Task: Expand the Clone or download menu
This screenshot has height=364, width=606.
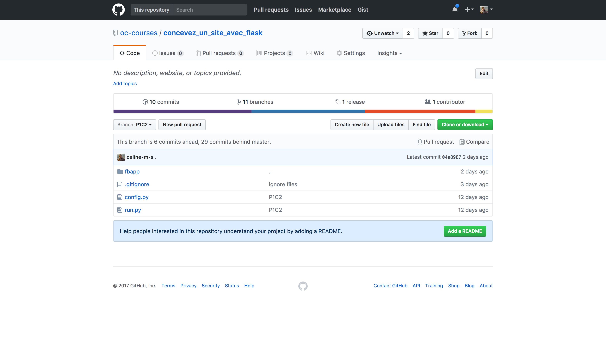Action: click(464, 124)
